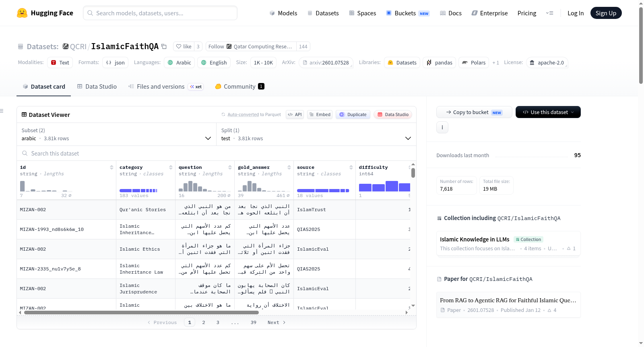Show the +1 additional libraries
The image size is (644, 347).
click(x=495, y=62)
